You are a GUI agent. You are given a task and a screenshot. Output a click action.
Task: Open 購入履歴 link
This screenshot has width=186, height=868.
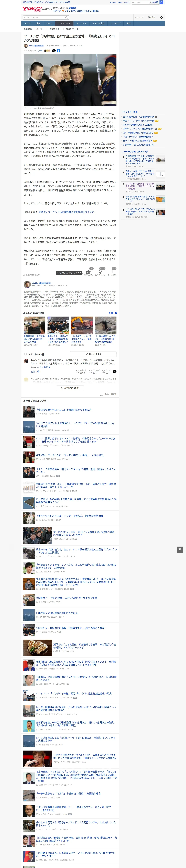pos(152,18)
